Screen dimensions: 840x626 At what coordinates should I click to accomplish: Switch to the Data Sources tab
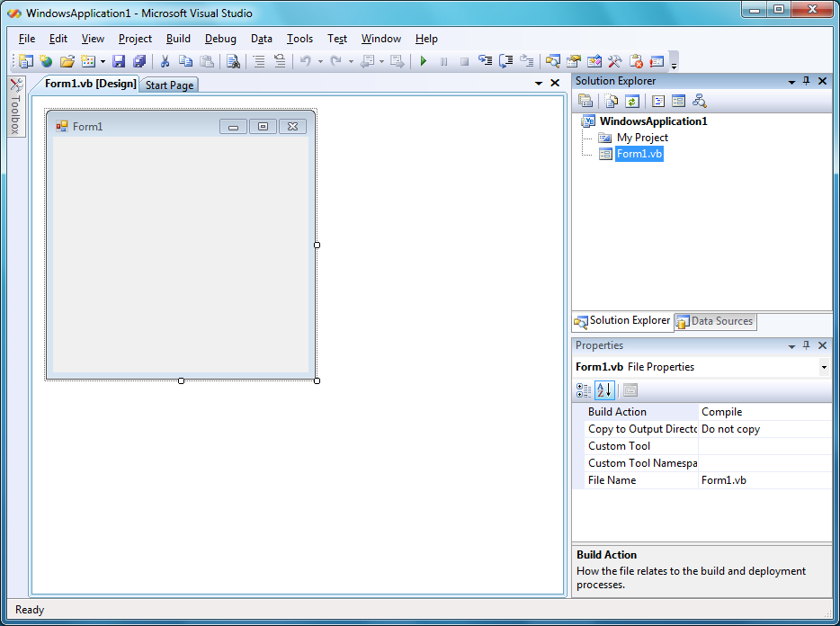716,322
